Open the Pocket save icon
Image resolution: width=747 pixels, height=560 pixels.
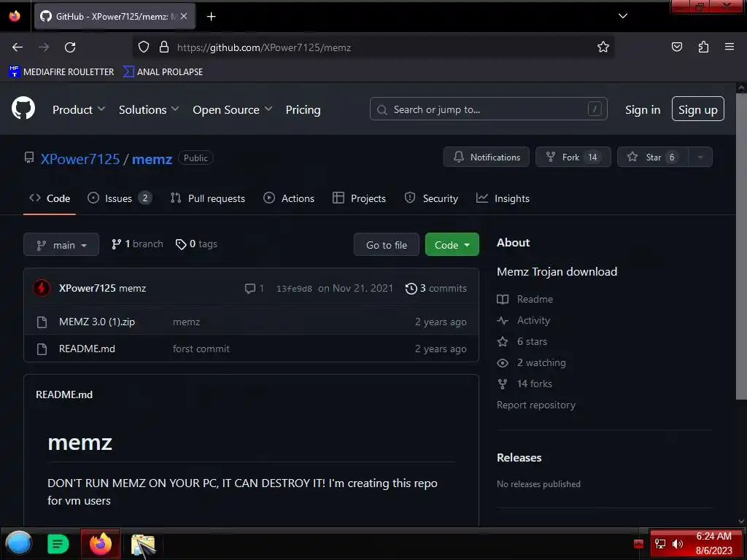(676, 47)
